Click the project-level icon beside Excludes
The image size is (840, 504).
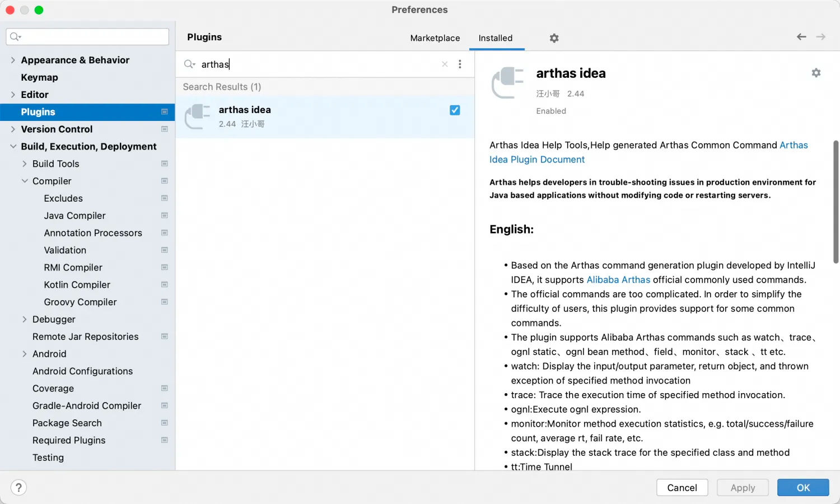coord(165,198)
